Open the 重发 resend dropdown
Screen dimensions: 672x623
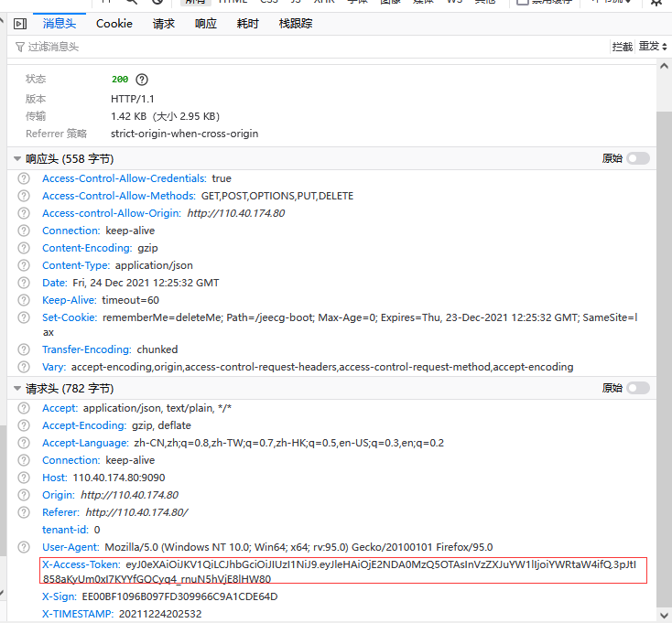653,47
